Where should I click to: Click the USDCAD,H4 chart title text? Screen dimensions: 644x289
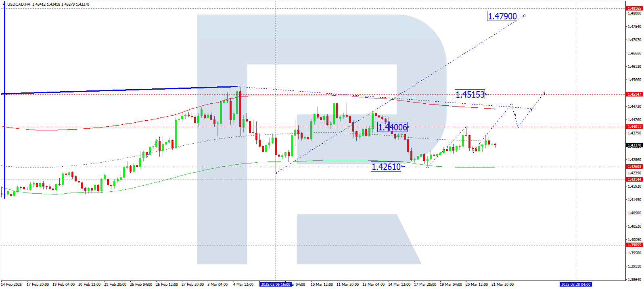tap(19, 4)
